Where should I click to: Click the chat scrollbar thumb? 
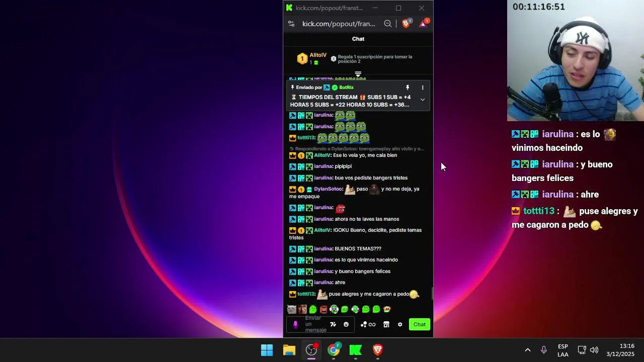point(432,294)
